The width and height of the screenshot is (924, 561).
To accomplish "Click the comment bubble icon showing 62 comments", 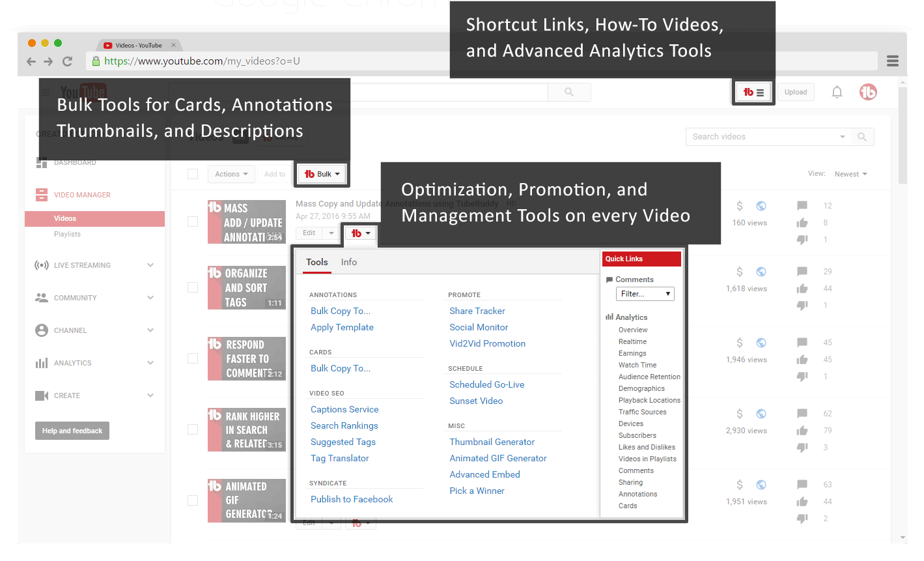I will [x=802, y=413].
